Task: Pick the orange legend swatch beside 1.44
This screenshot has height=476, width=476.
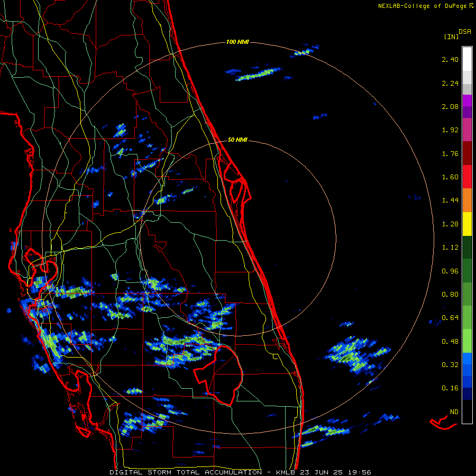Action: point(467,200)
